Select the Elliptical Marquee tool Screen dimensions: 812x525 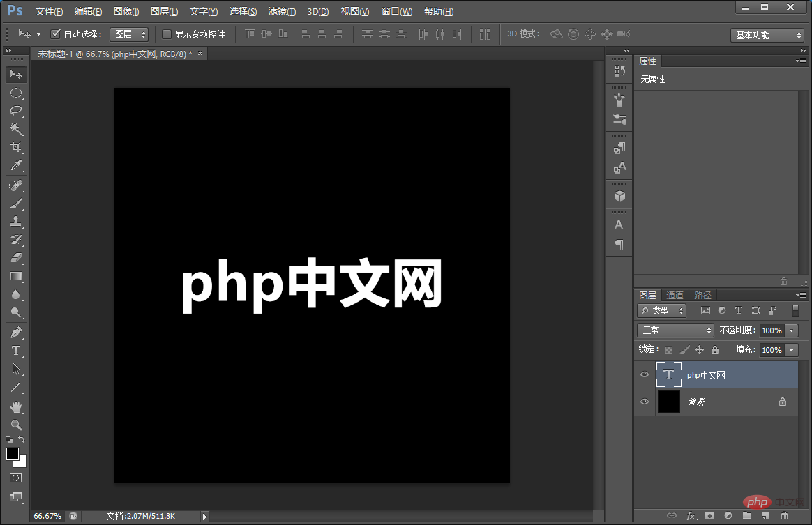[16, 93]
